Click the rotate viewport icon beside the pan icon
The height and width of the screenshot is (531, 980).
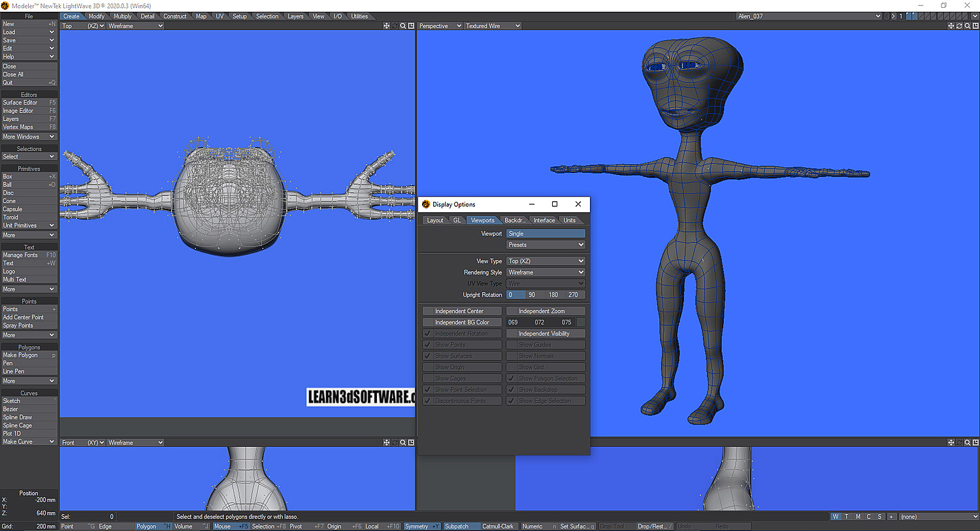tap(959, 25)
